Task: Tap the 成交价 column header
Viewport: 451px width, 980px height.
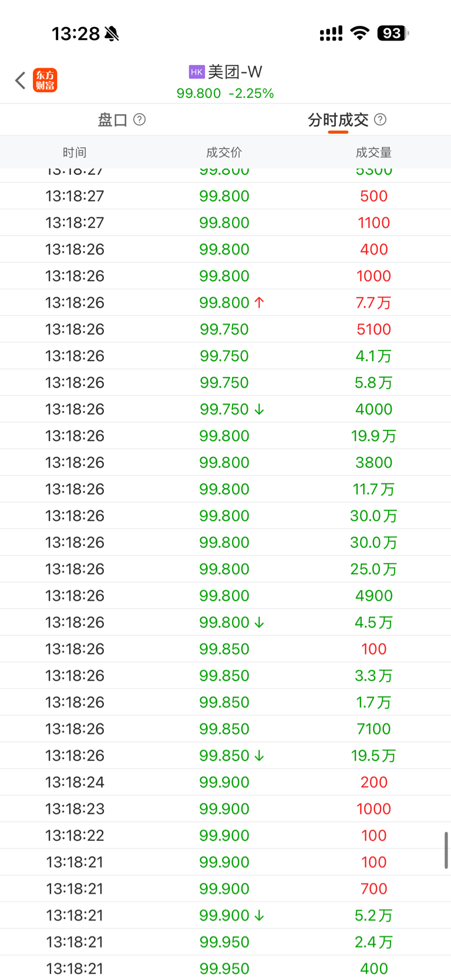Action: 224,153
